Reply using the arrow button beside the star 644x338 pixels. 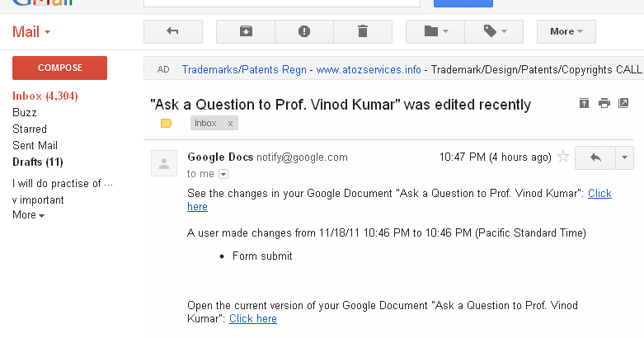pyautogui.click(x=595, y=157)
